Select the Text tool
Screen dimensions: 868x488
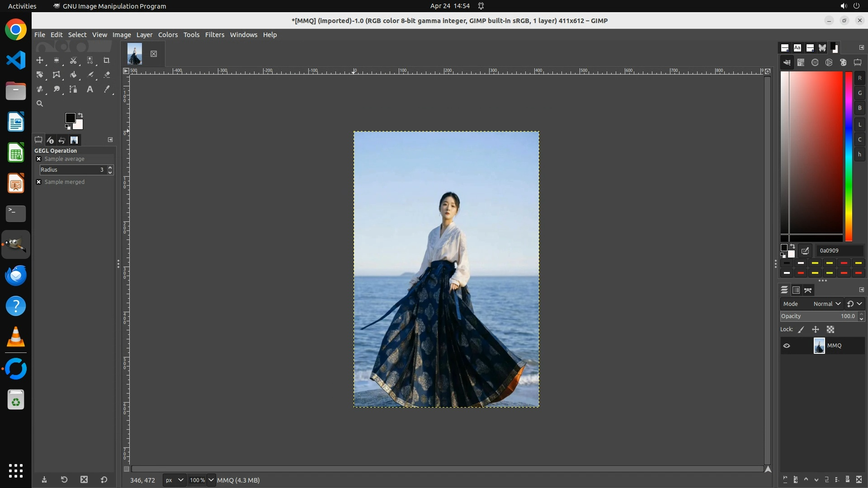pyautogui.click(x=90, y=89)
